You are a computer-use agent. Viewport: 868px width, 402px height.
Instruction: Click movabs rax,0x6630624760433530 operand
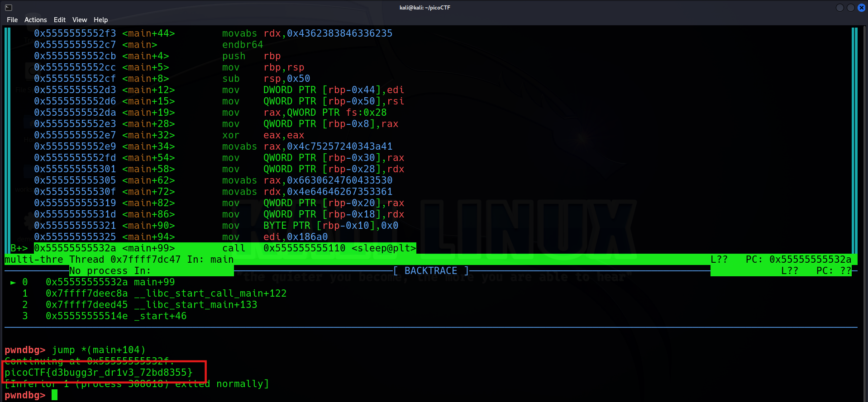click(x=328, y=180)
